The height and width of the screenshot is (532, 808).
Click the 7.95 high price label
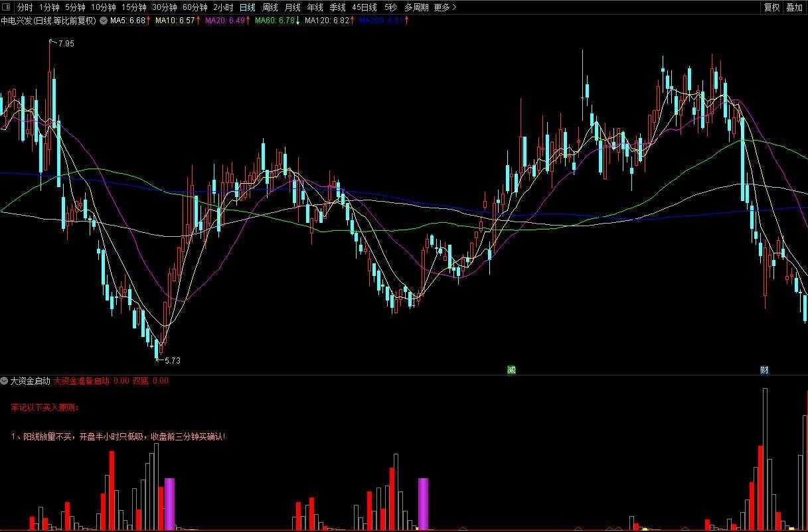tap(66, 44)
